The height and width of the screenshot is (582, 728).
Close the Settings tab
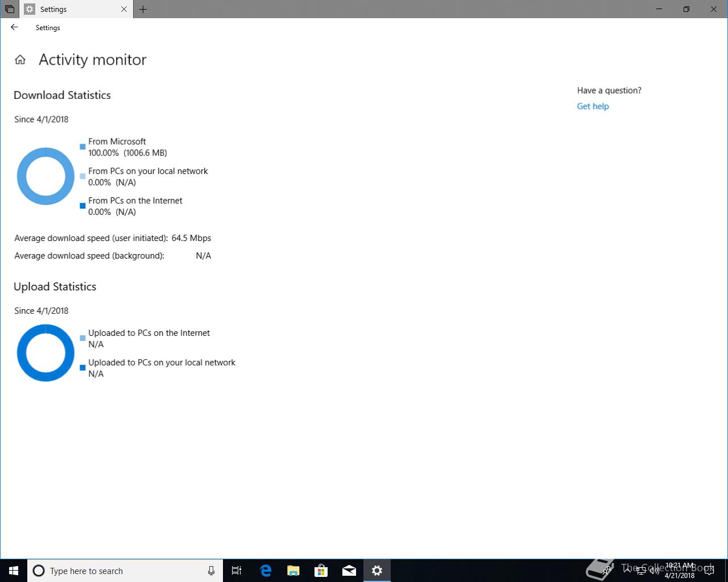tap(124, 9)
